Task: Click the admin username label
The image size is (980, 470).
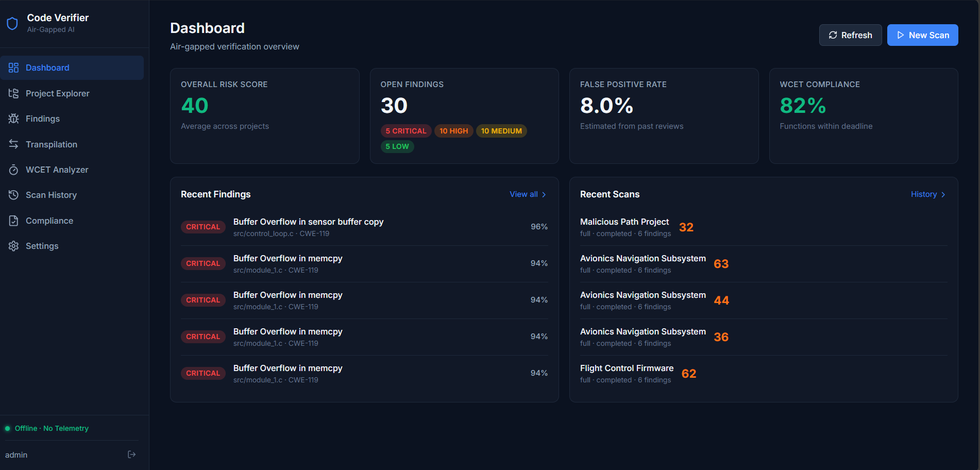Action: [x=16, y=455]
